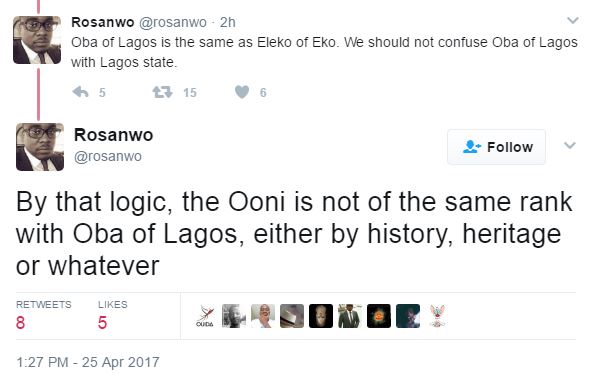Open the orange glowing liker avatar
This screenshot has width=592, height=380.
coord(379,316)
